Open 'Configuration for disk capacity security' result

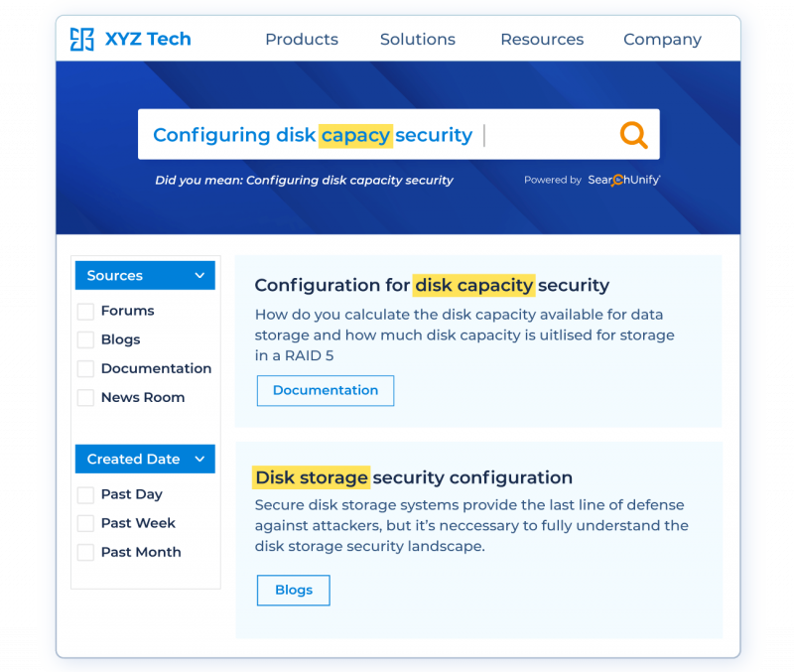tap(432, 285)
